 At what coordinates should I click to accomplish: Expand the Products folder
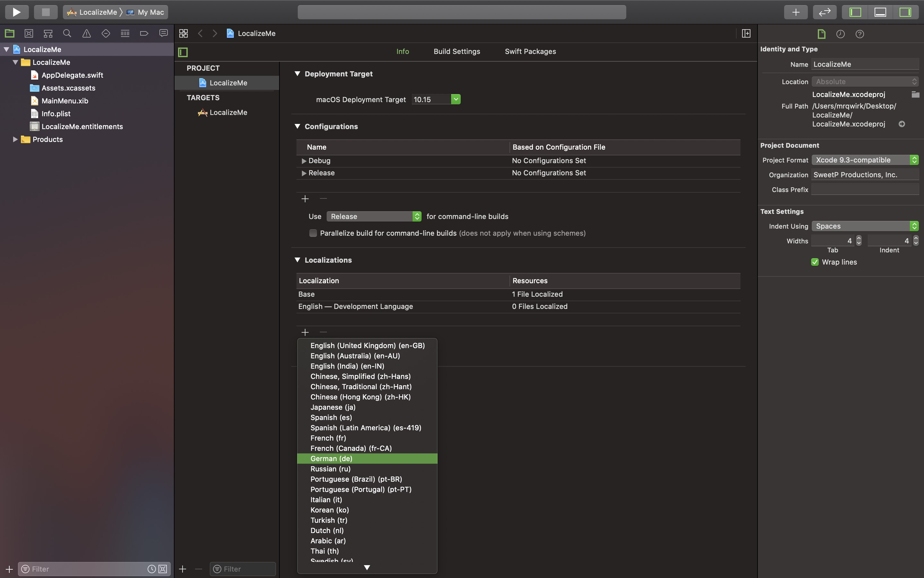[x=15, y=140]
